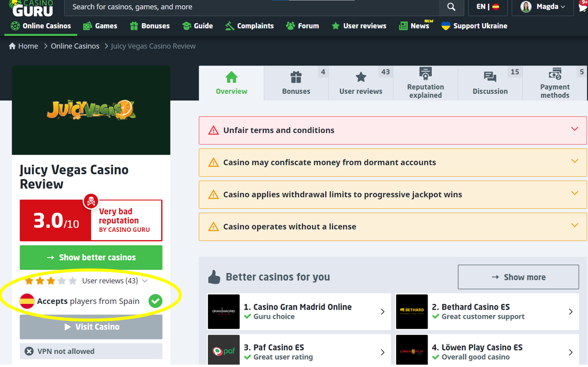Open Complaints in the navigation bar
Viewport: 588px width, 367px height.
point(250,26)
